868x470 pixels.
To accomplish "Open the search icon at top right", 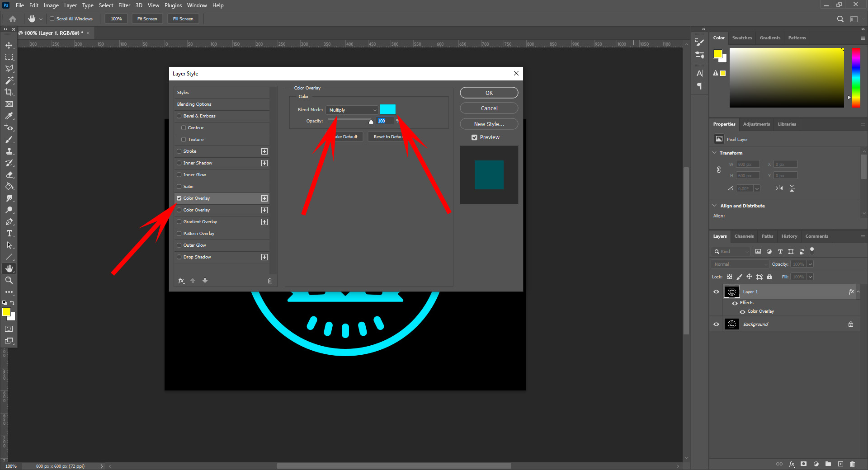I will pyautogui.click(x=840, y=19).
